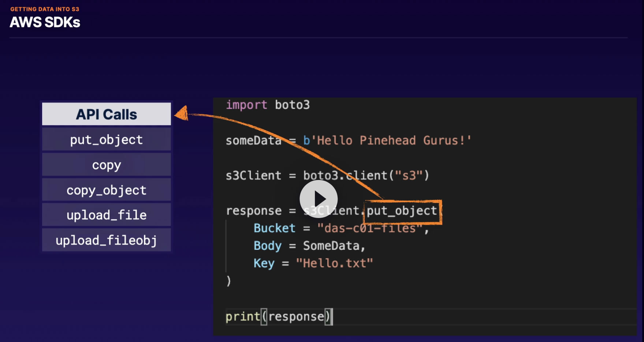Screen dimensions: 644x342
Task: Choose the copy entry in the API list
Action: pos(106,165)
